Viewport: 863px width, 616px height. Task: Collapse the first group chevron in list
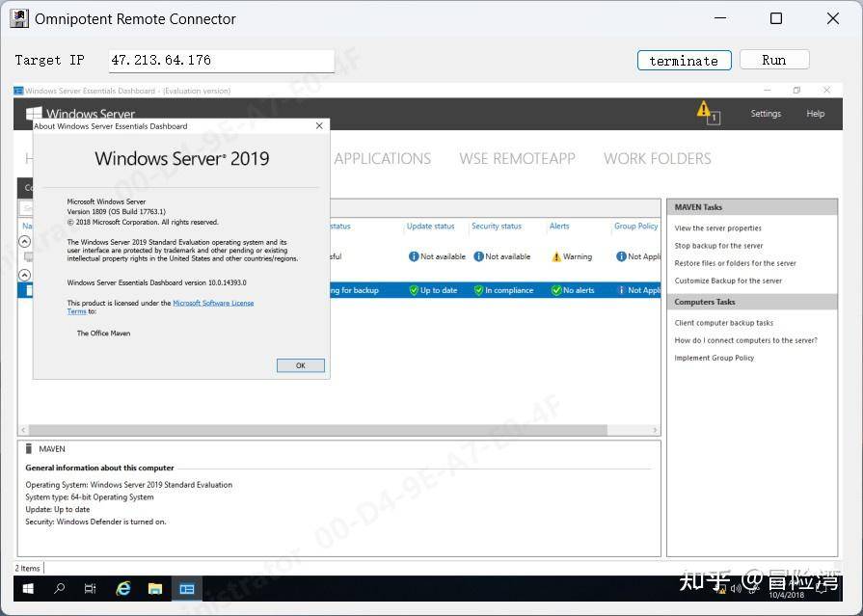pyautogui.click(x=25, y=241)
